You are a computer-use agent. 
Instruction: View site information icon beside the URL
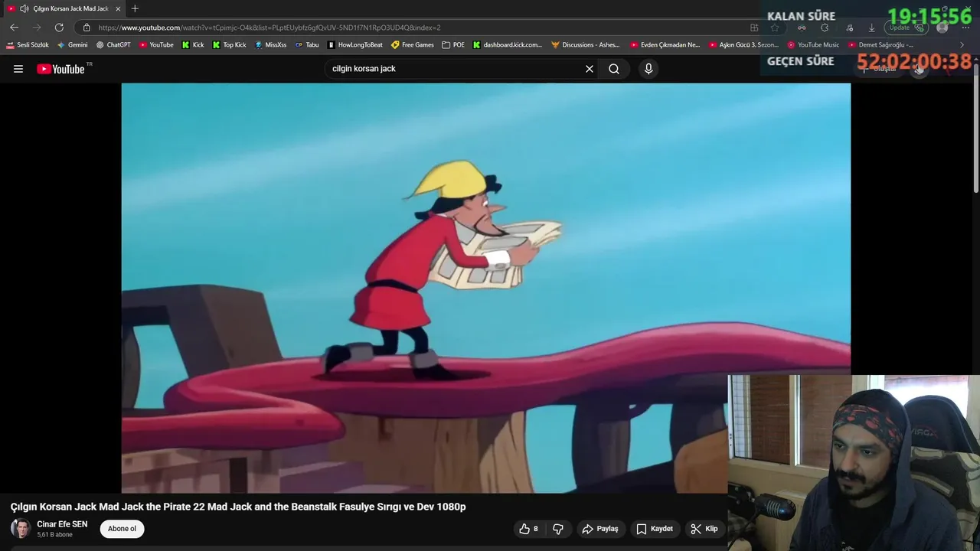click(x=87, y=28)
